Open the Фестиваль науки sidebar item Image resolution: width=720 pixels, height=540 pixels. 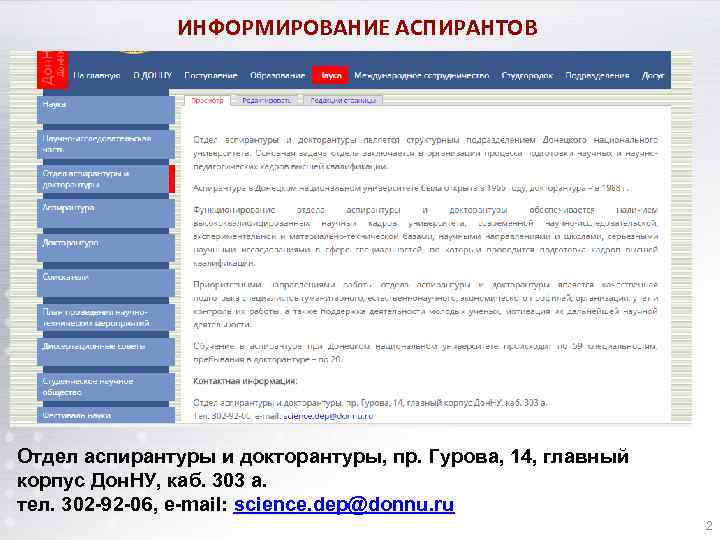click(x=106, y=415)
